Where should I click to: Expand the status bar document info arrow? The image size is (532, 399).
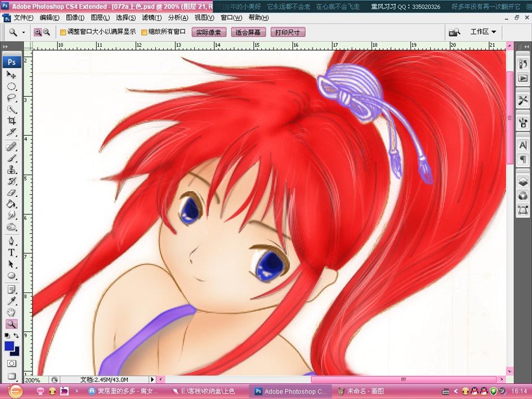click(x=152, y=380)
